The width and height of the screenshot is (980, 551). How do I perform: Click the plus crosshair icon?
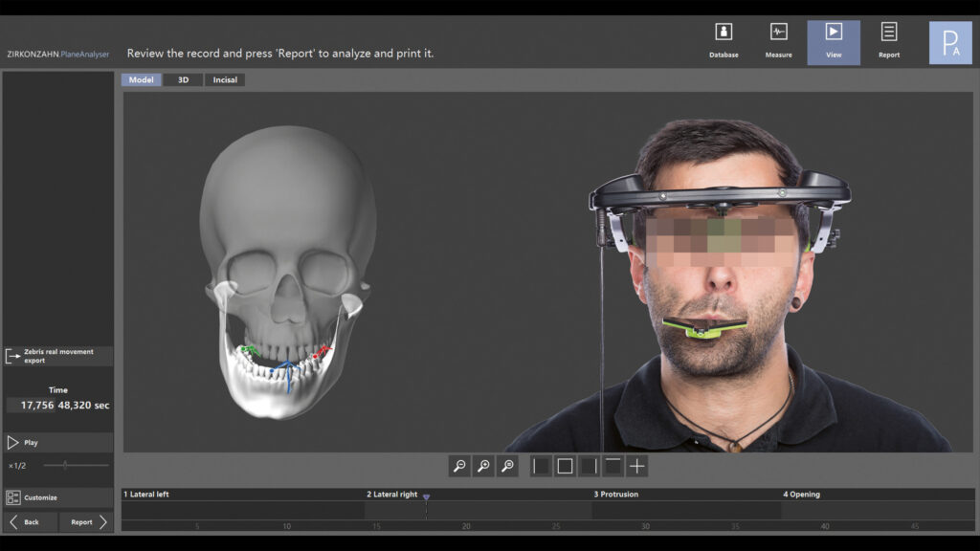pyautogui.click(x=636, y=466)
